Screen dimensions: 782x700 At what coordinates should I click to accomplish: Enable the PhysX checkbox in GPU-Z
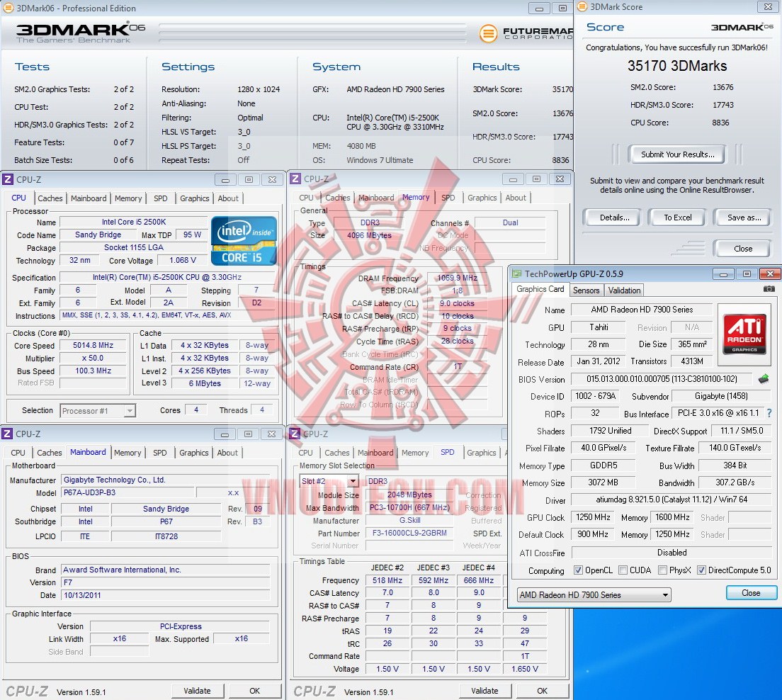click(x=663, y=570)
